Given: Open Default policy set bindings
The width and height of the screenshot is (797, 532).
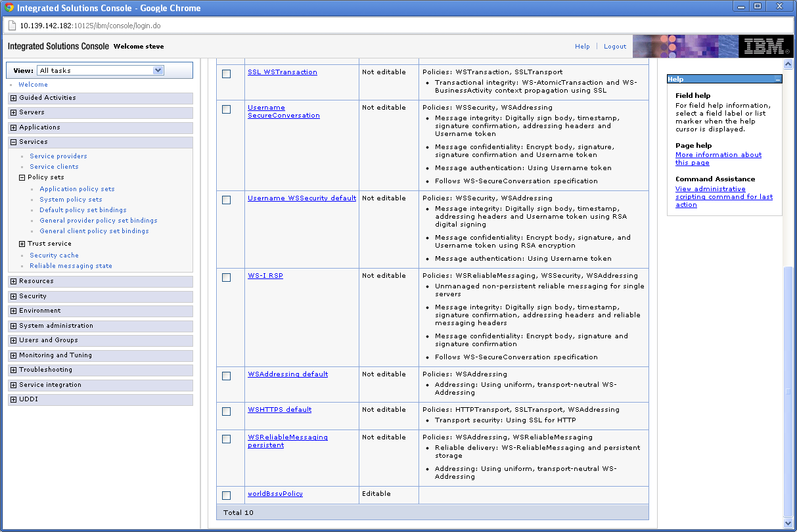Looking at the screenshot, I should point(83,210).
